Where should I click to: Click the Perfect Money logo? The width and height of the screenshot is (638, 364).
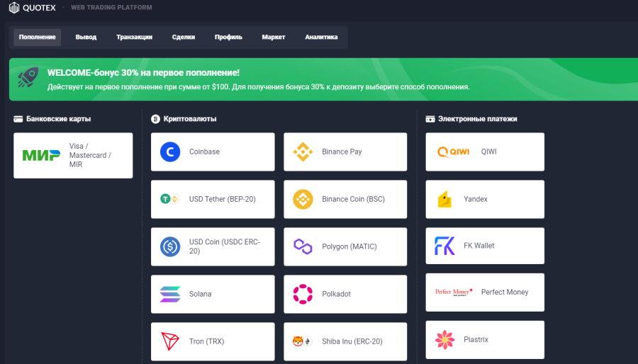pos(454,292)
